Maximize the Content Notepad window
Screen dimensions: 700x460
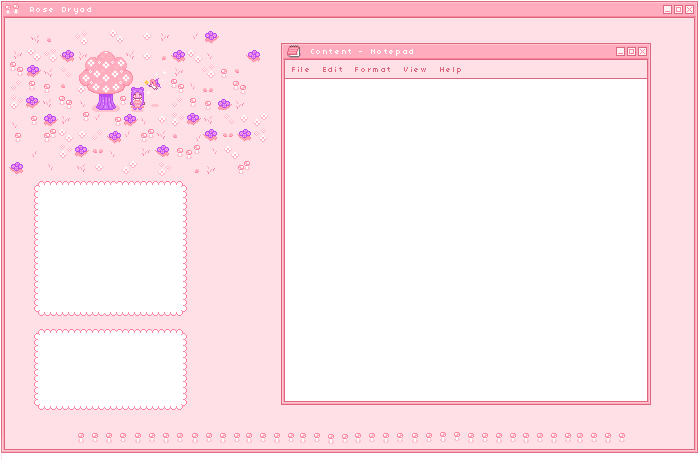tap(631, 51)
